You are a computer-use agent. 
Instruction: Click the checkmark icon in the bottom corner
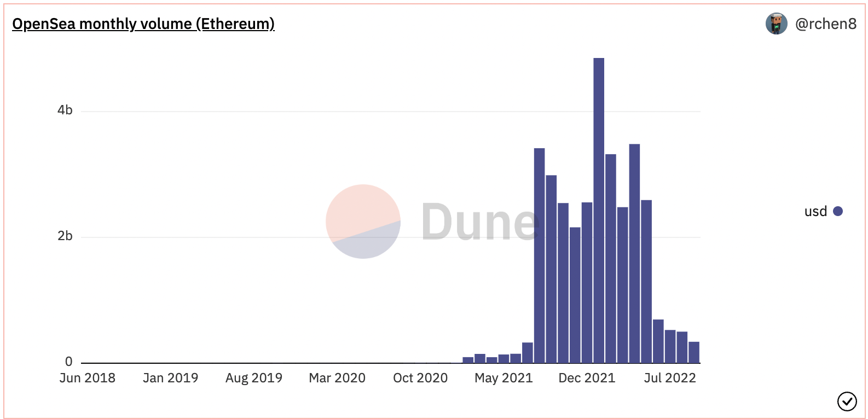(x=847, y=401)
